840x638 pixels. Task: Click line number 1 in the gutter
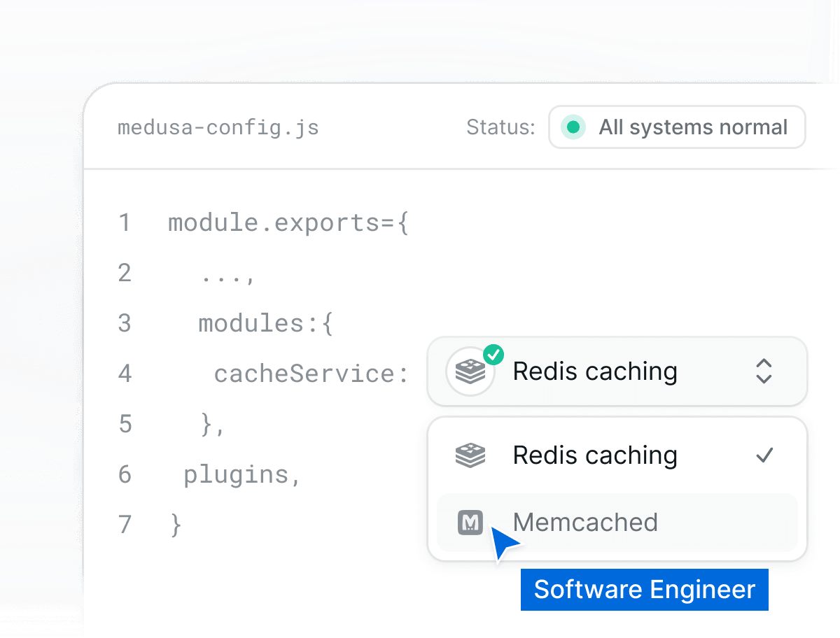pos(125,223)
